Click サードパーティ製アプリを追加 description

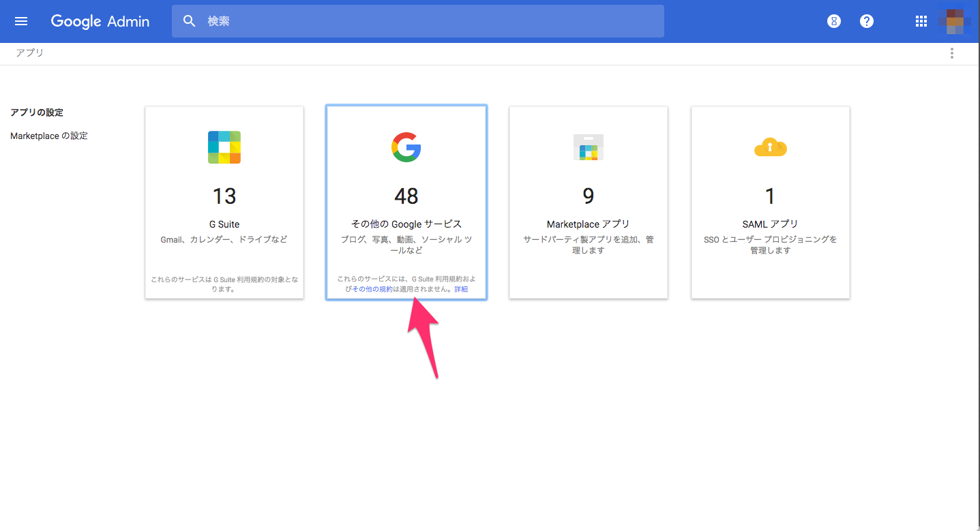click(589, 245)
